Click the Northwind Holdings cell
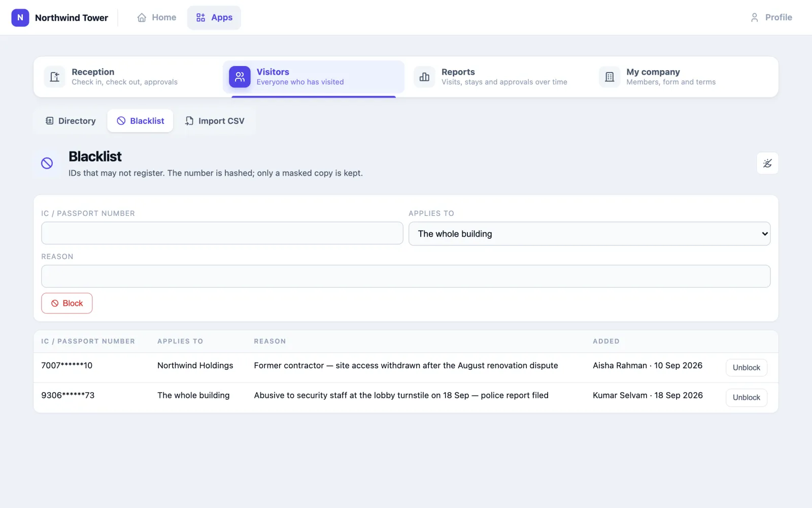The width and height of the screenshot is (812, 508). [x=195, y=366]
